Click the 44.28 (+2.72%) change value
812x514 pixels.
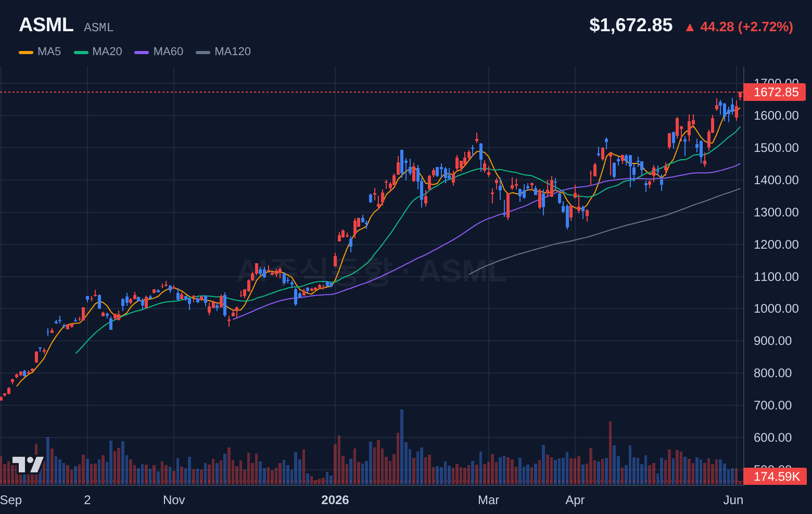[x=746, y=27]
